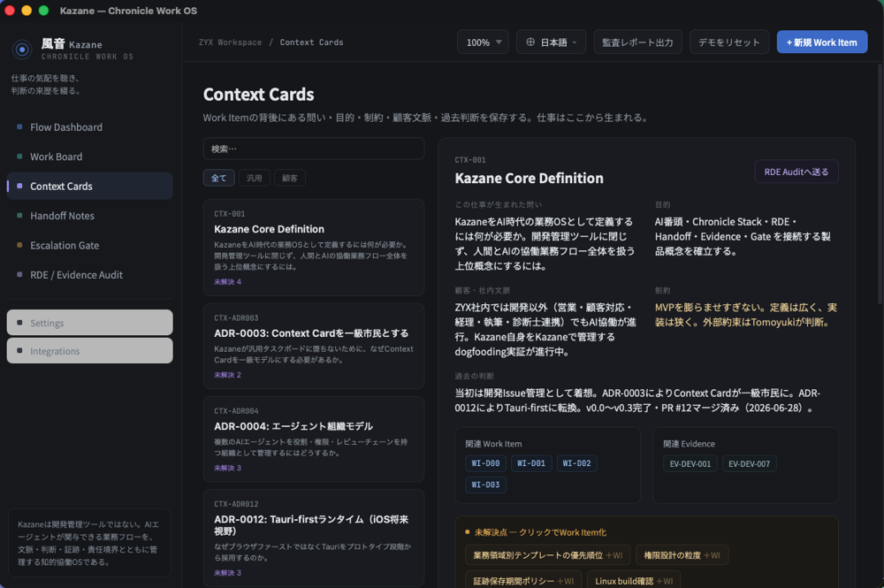884x588 pixels.
Task: Open related work item WI-D00
Action: [x=485, y=463]
